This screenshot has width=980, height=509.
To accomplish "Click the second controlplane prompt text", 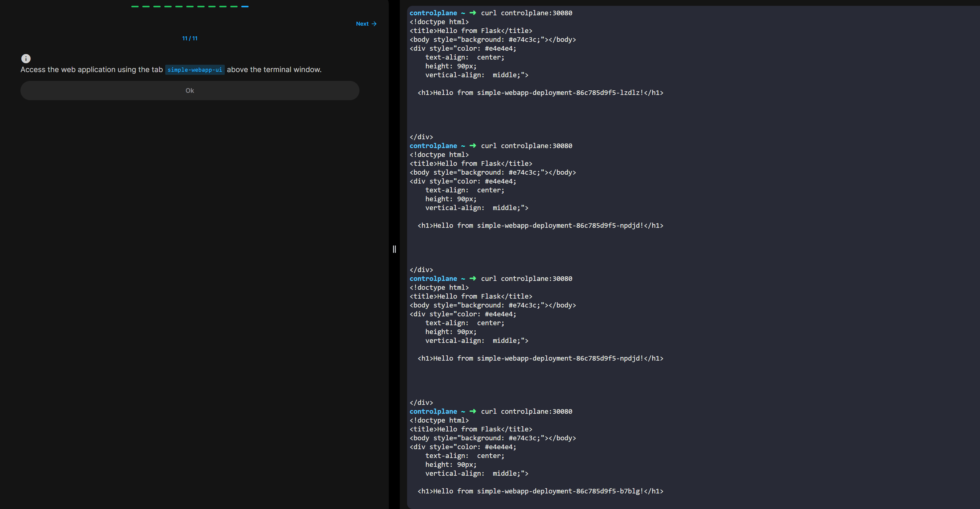I will 433,146.
